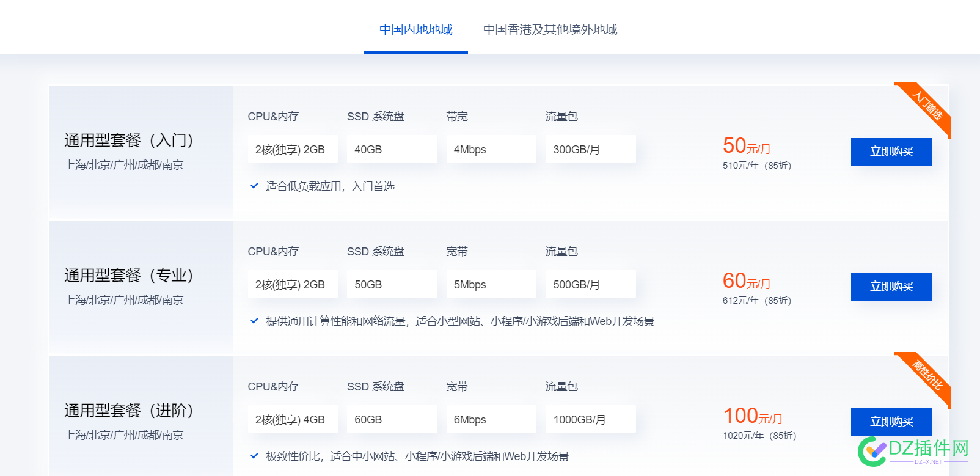Click the 100元/月 price
The height and width of the screenshot is (476, 980).
point(753,416)
